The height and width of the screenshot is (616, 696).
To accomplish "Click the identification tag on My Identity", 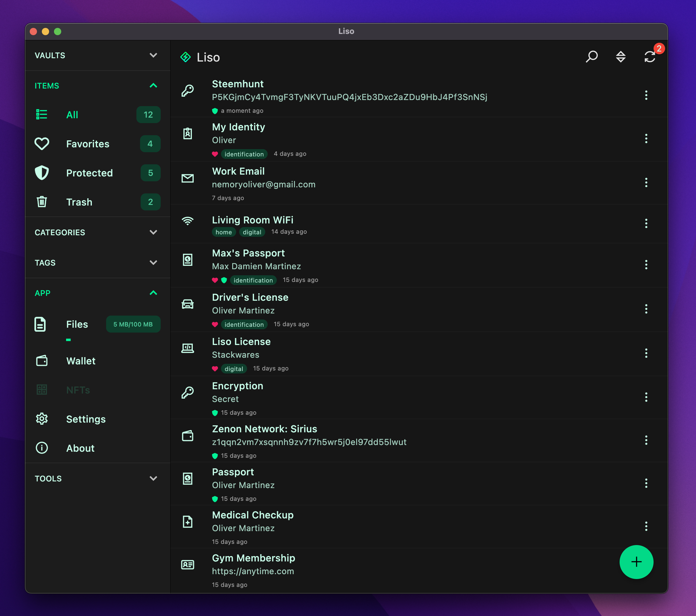I will pos(244,154).
